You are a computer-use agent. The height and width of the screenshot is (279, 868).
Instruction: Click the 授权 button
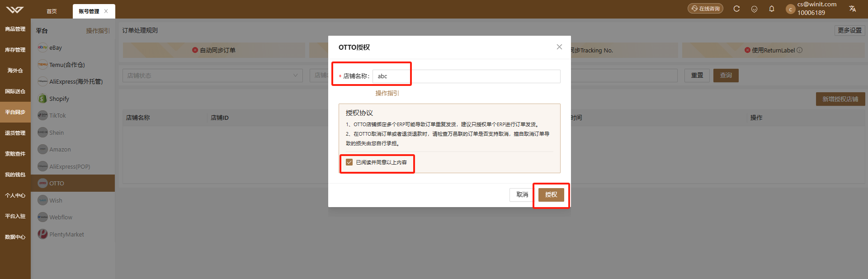pos(551,194)
